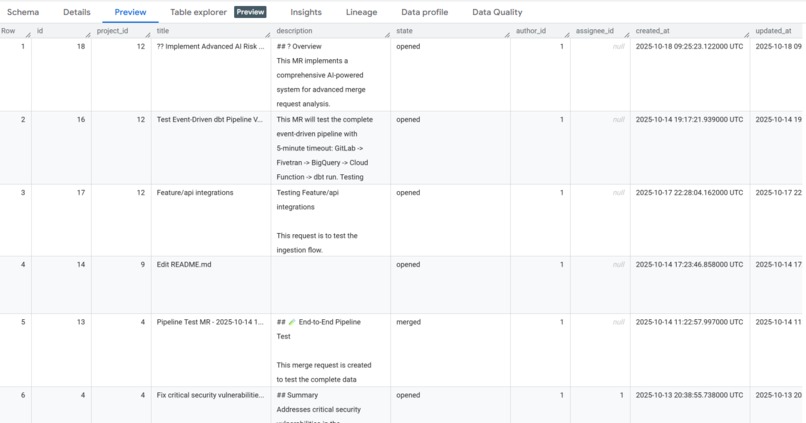The image size is (806, 423).
Task: Select title 'Test Event-Driven dbt Pipeline V...'
Action: pos(210,119)
